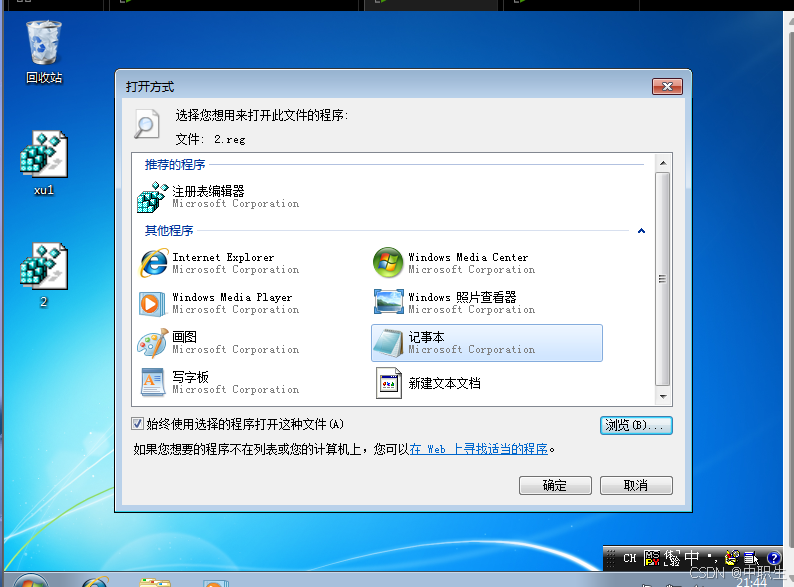Viewport: 794px width, 587px height.
Task: Select Windows Media Center icon
Action: point(388,262)
